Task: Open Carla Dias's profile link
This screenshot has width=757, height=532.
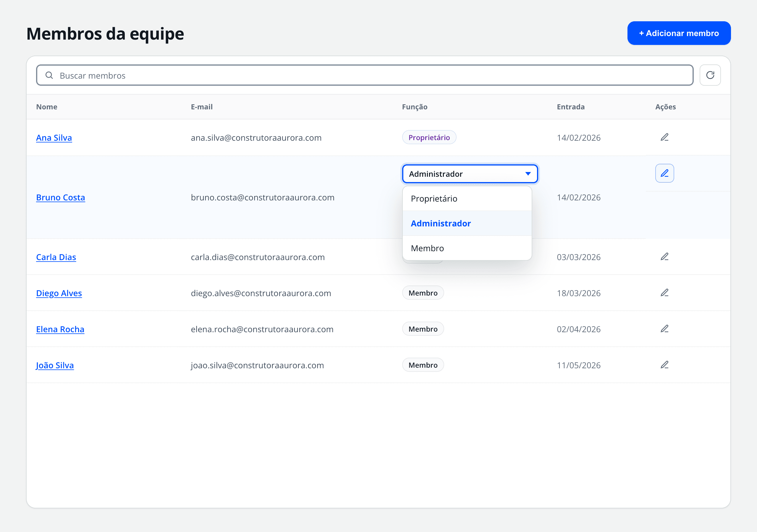Action: pos(56,257)
